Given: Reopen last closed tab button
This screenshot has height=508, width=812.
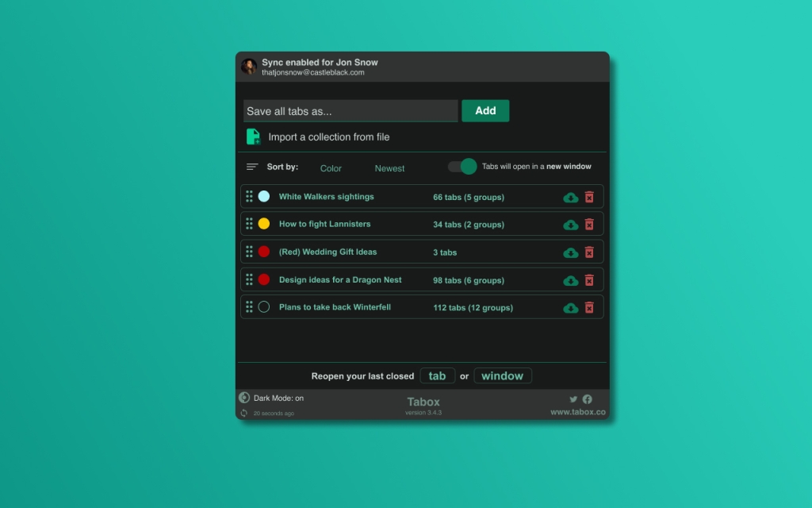Looking at the screenshot, I should pos(438,375).
